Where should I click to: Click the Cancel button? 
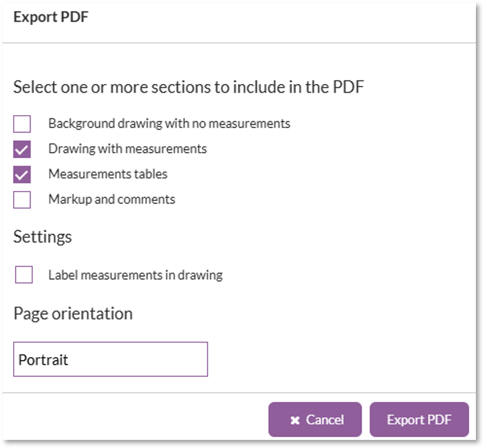click(x=315, y=420)
